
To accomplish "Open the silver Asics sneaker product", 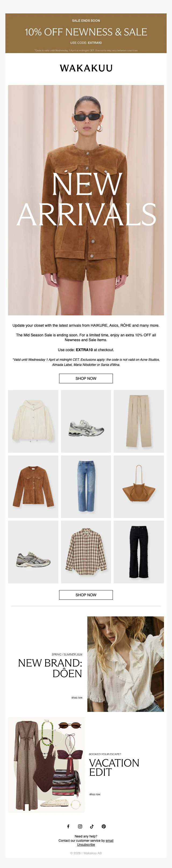I will (x=86, y=421).
